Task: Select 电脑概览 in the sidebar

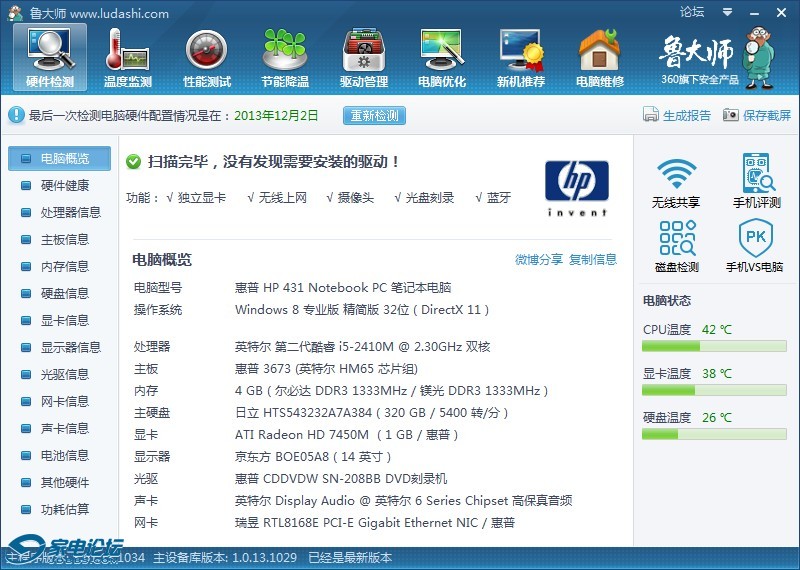Action: click(59, 158)
